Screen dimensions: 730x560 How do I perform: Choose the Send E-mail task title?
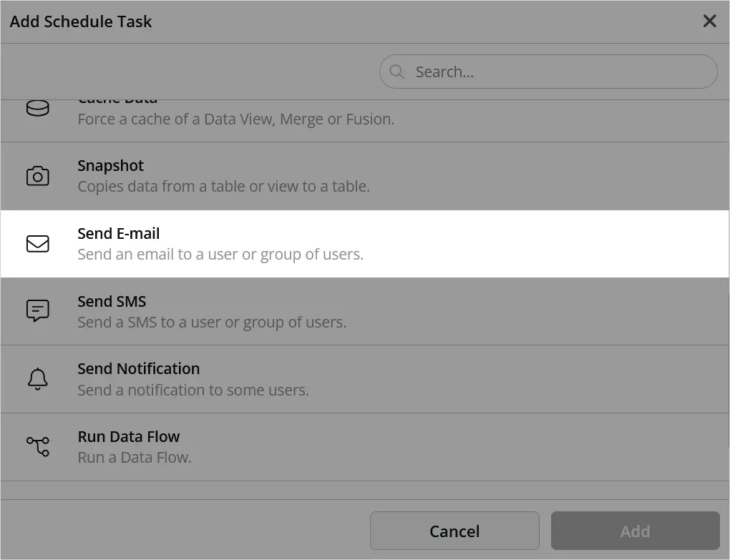click(118, 233)
